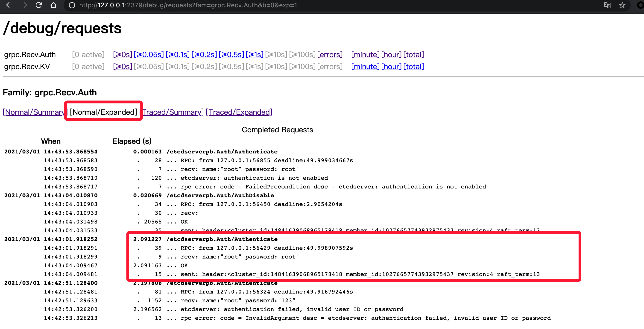
Task: Click RPC from 127.0.0.1:56855 line
Action: click(267, 161)
